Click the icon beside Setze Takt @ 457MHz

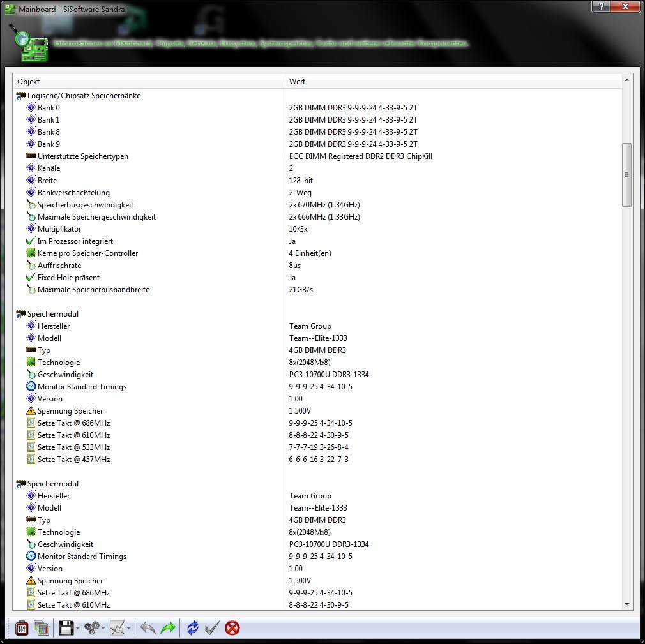pyautogui.click(x=31, y=459)
